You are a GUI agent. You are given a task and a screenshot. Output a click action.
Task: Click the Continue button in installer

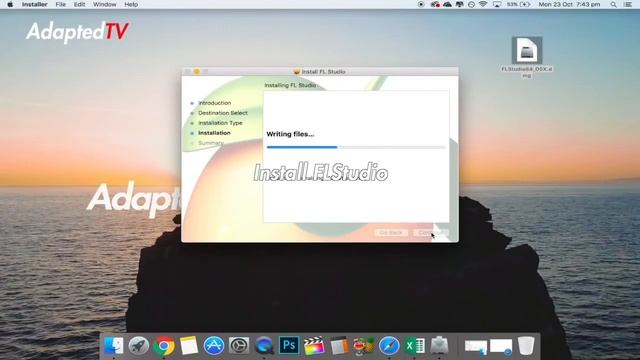[431, 232]
